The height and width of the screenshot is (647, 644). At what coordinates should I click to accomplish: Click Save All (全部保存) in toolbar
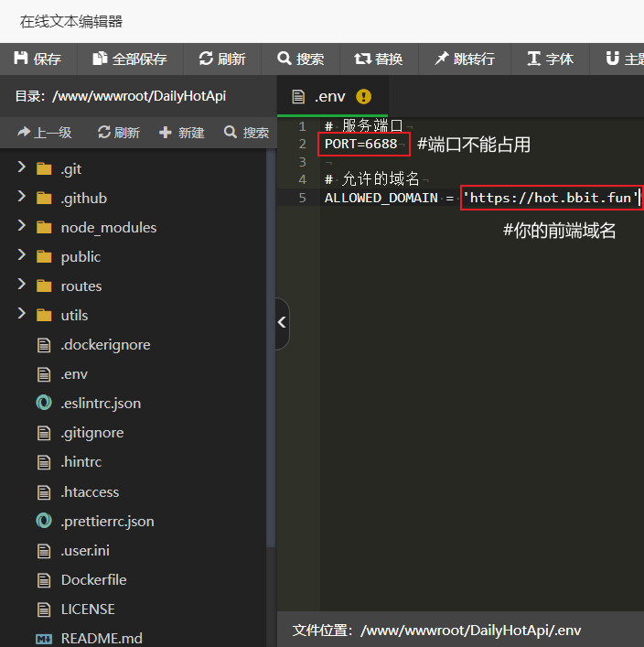130,59
